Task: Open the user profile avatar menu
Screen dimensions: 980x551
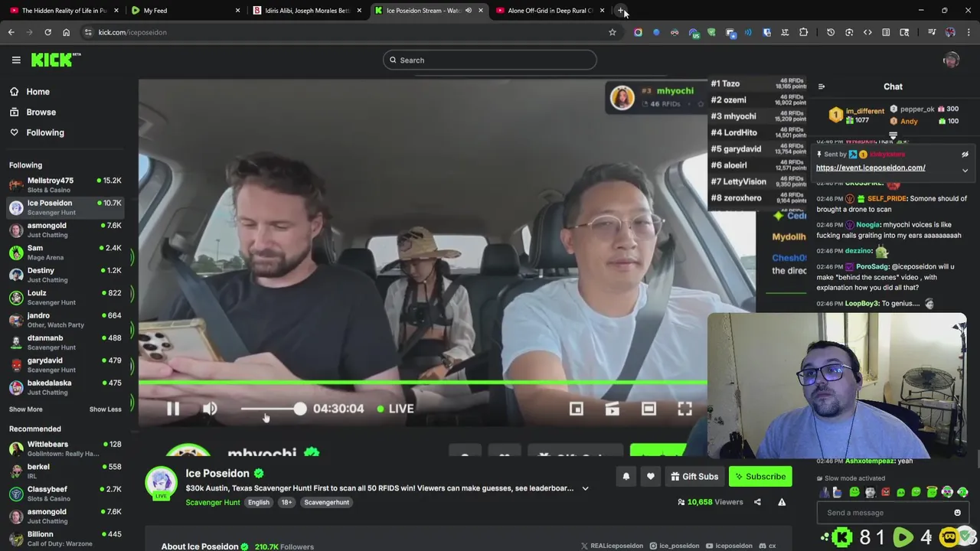Action: click(951, 60)
